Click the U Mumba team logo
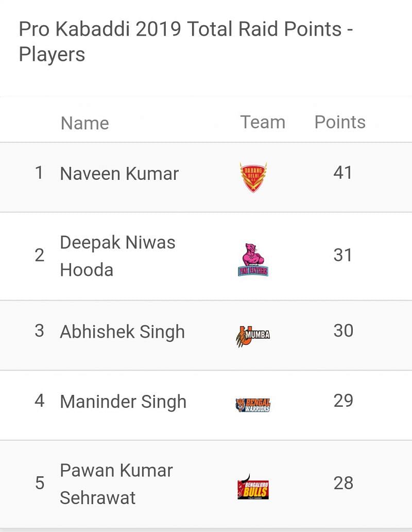This screenshot has height=532, width=412. click(253, 336)
